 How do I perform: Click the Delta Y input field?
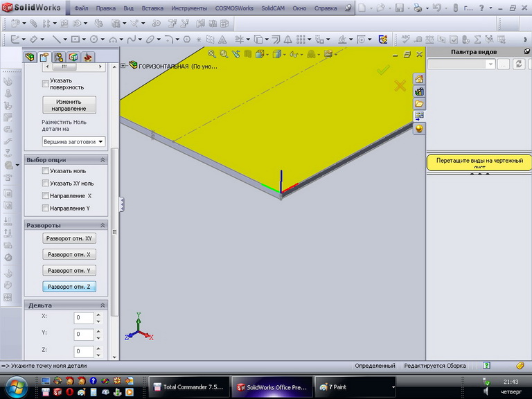[83, 334]
